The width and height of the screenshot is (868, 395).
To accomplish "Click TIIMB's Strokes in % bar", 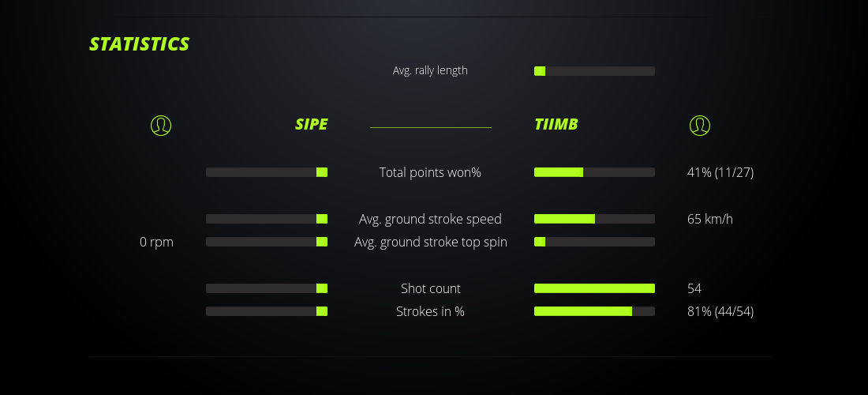I will (594, 311).
